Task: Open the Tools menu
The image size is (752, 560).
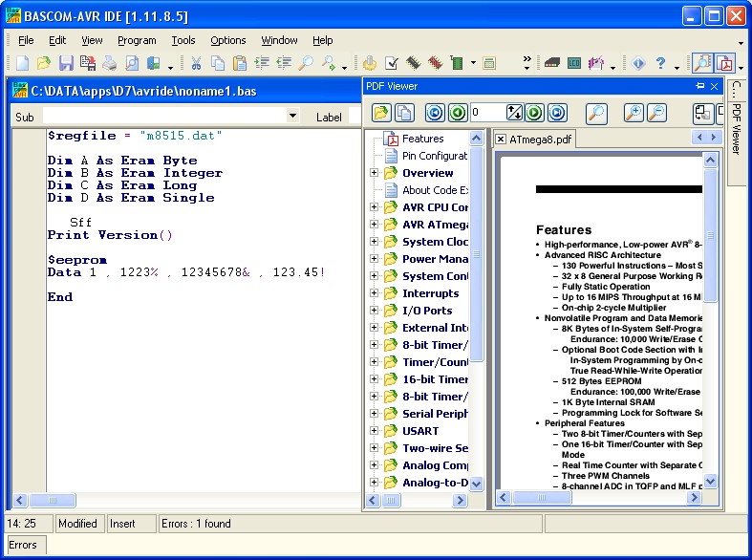Action: point(183,40)
